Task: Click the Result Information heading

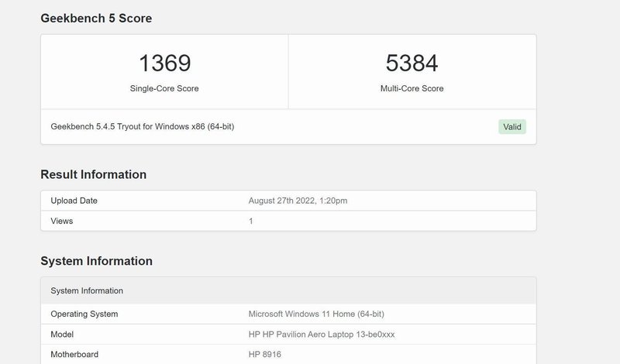Action: (x=93, y=174)
